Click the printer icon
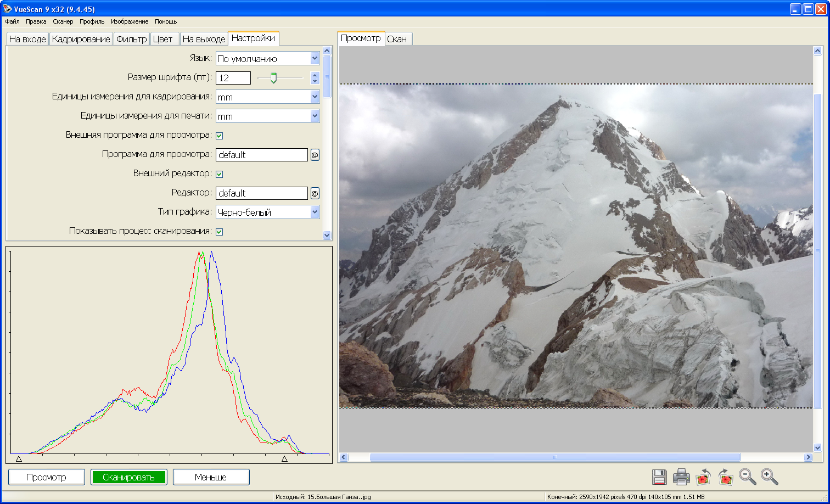 (681, 477)
